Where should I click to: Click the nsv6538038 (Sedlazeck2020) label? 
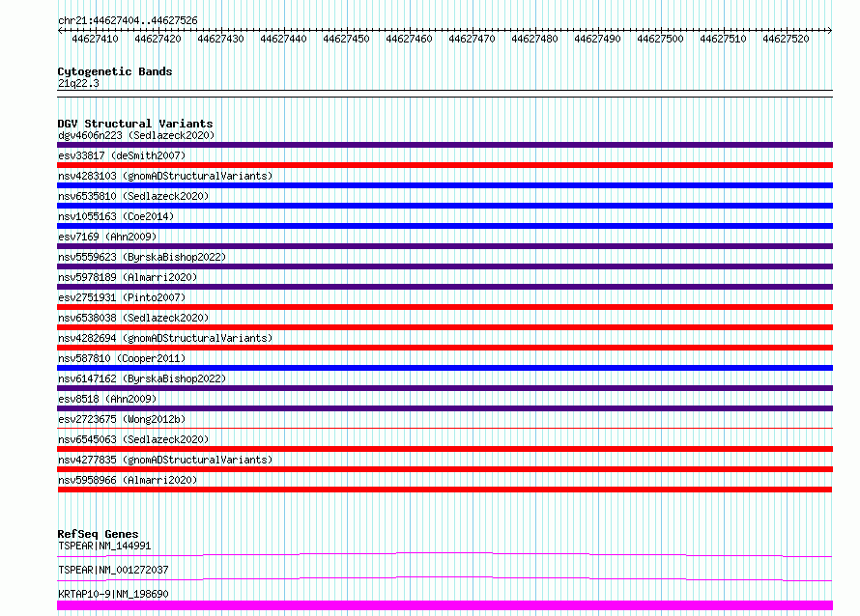point(133,318)
